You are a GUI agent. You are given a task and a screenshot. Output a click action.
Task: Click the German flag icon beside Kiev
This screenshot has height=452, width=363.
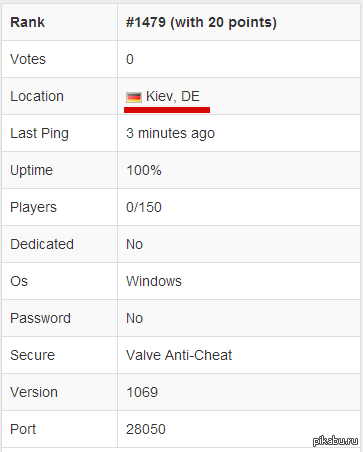coord(134,97)
